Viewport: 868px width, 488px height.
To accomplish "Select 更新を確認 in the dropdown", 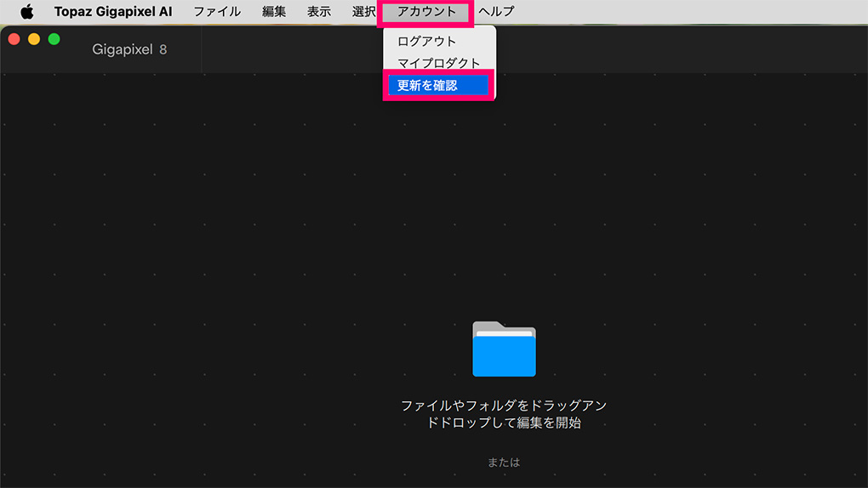I will 438,85.
